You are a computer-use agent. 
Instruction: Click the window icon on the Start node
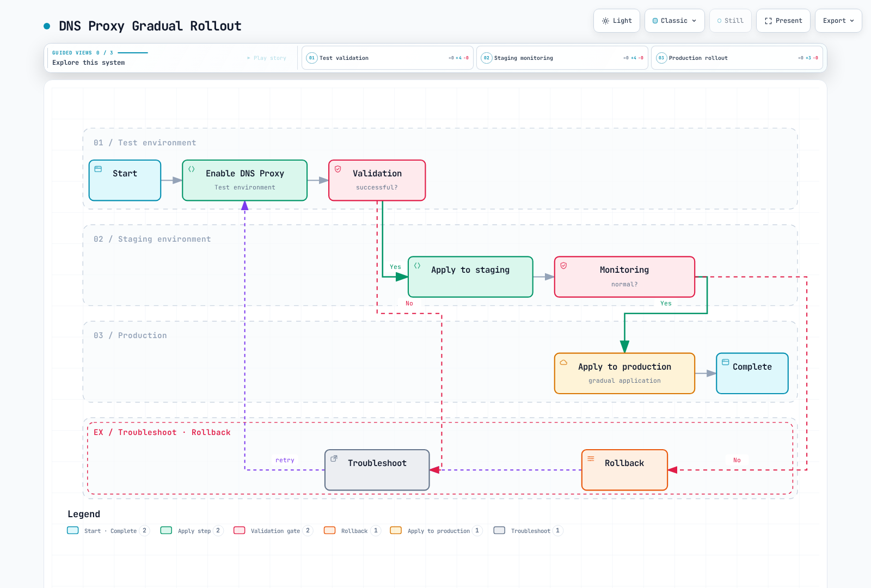tap(98, 169)
